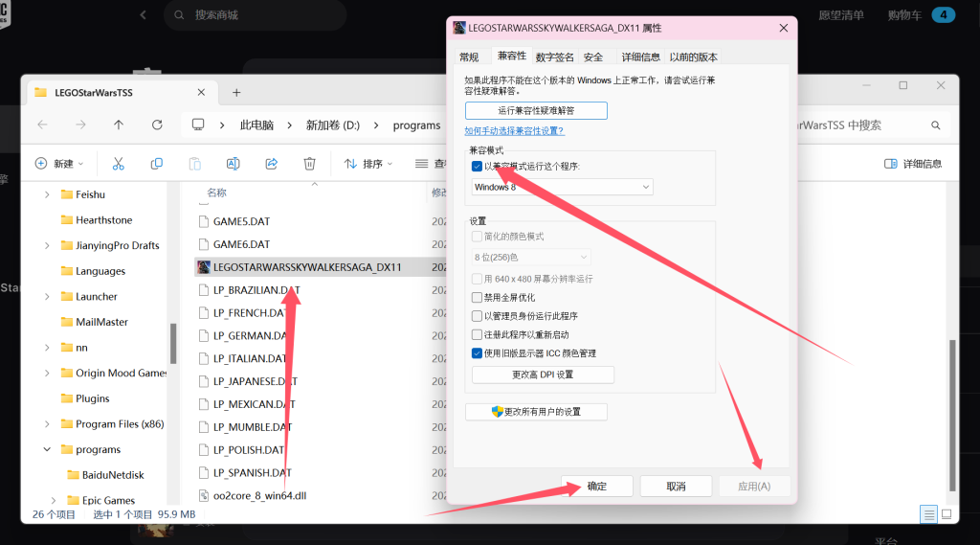
Task: Switch to the 数字签名 tab
Action: coord(554,57)
